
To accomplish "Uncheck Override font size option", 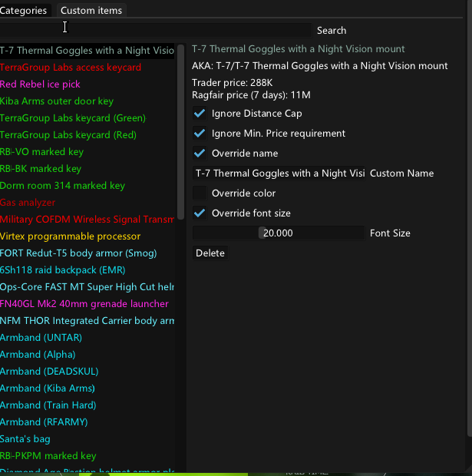I will click(200, 213).
